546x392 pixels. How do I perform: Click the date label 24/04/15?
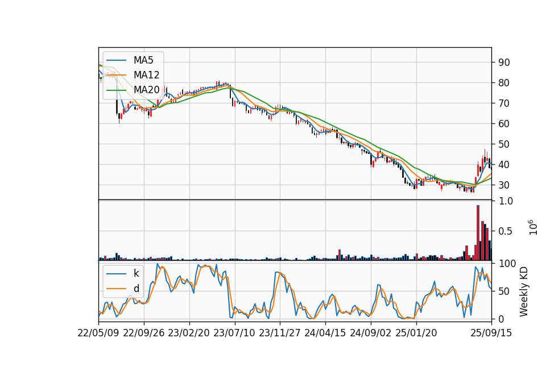point(325,333)
